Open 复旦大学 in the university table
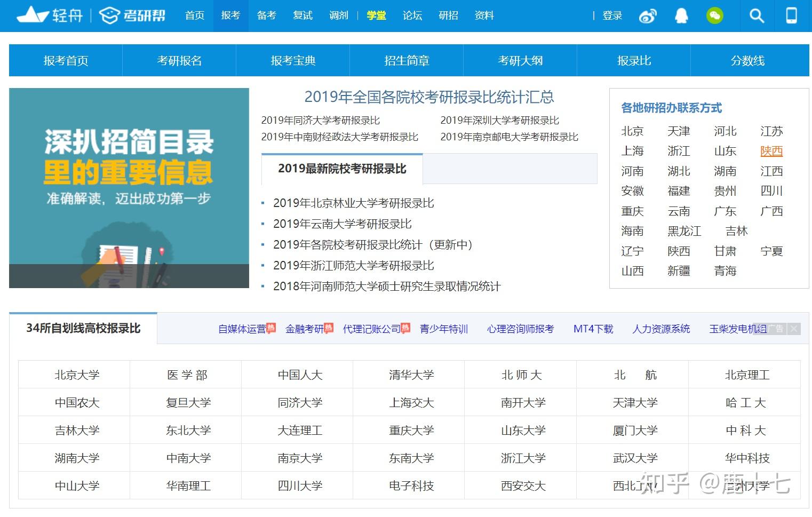Screen dimensions: 812x517 click(188, 403)
